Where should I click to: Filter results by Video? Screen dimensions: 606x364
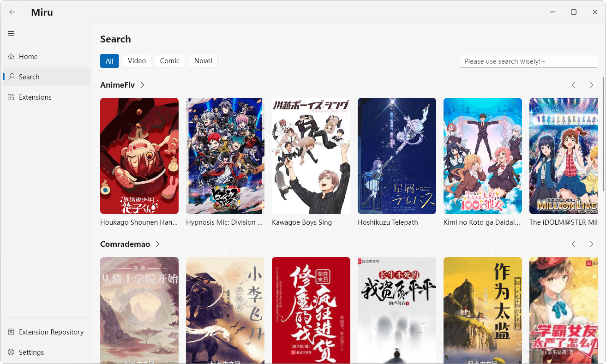pos(137,61)
